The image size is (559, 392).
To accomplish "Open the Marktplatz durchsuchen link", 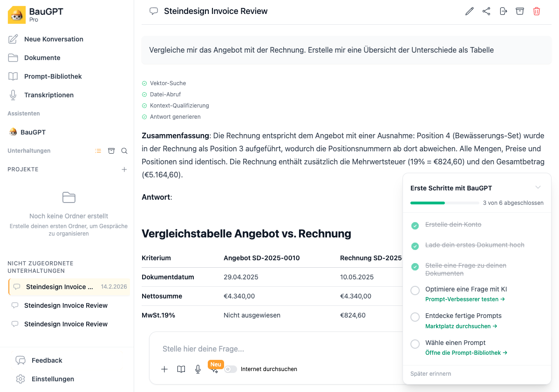I will point(461,326).
